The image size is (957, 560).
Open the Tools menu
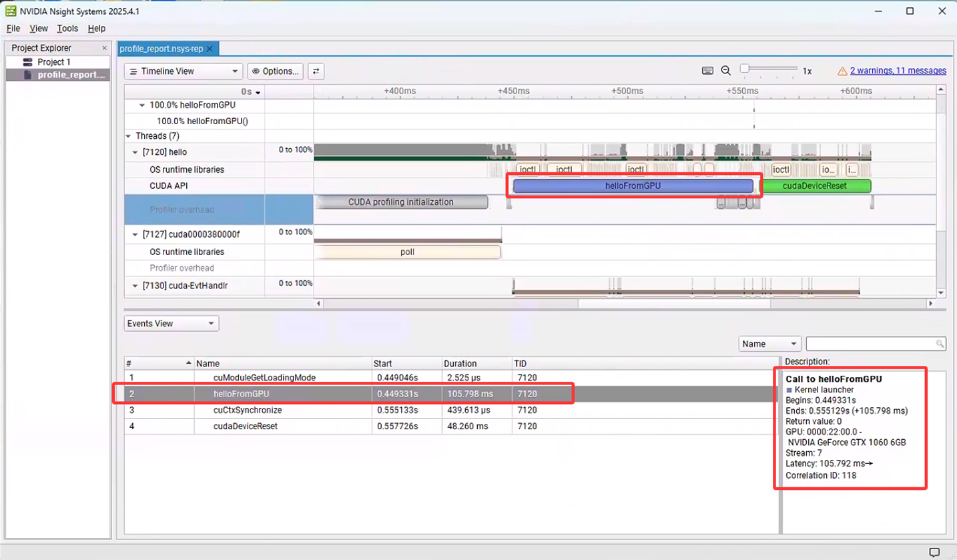click(67, 29)
